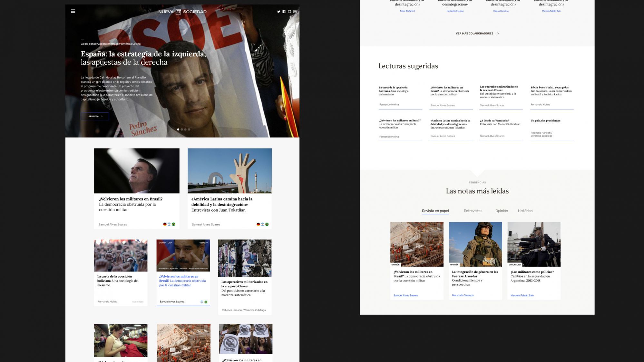644x362 pixels.
Task: Click the LEER NOTA button
Action: pyautogui.click(x=95, y=116)
